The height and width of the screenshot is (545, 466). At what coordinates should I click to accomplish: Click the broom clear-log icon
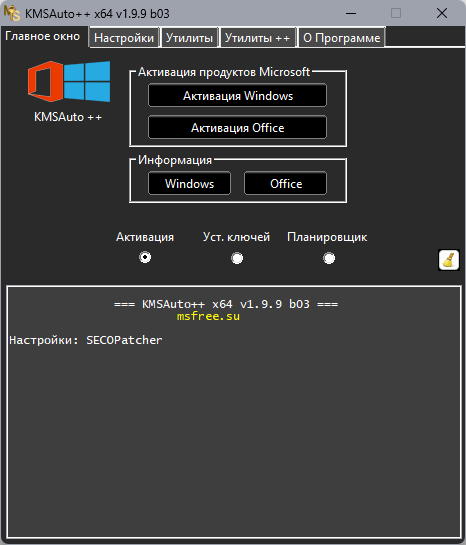point(449,260)
